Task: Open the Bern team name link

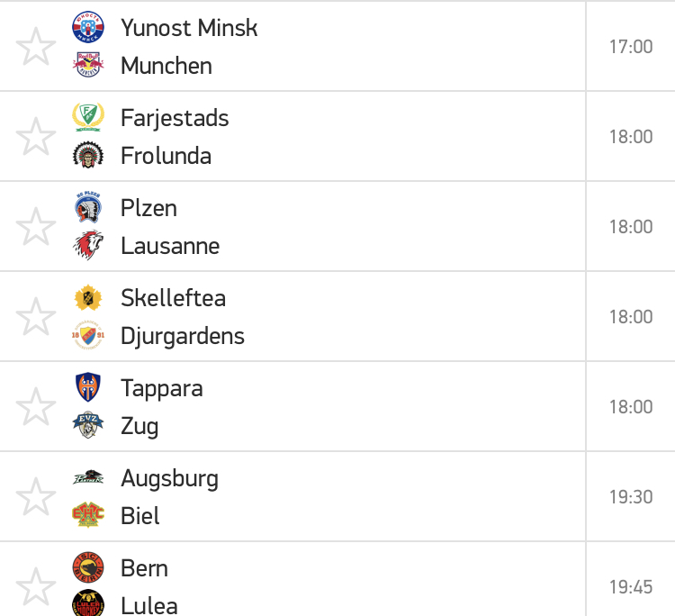Action: [x=144, y=568]
